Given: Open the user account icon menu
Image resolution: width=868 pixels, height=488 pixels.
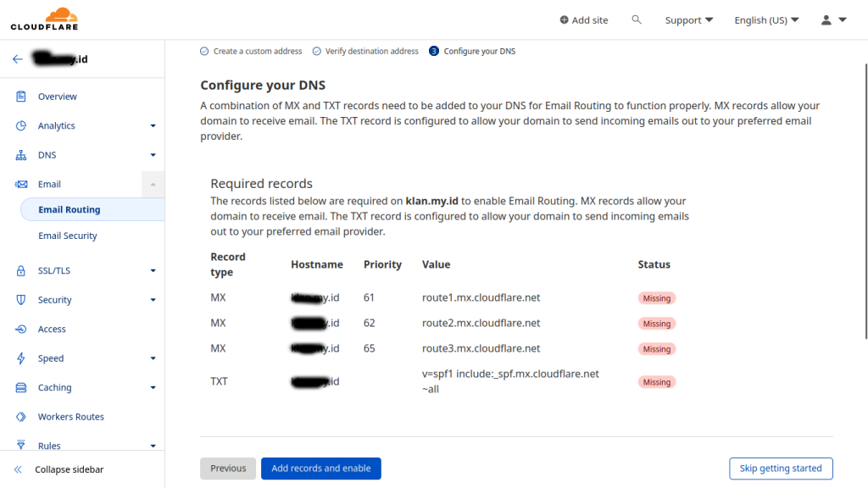Looking at the screenshot, I should tap(826, 20).
